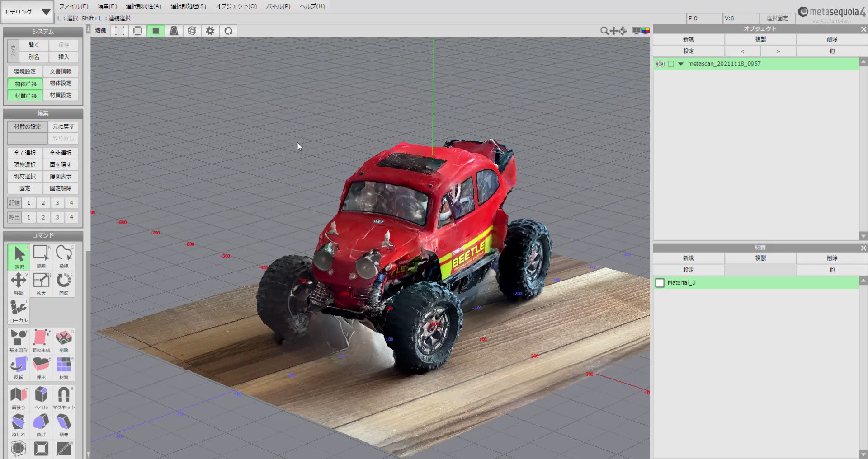Toggle solid face display button
Image resolution: width=868 pixels, height=459 pixels.
[156, 31]
